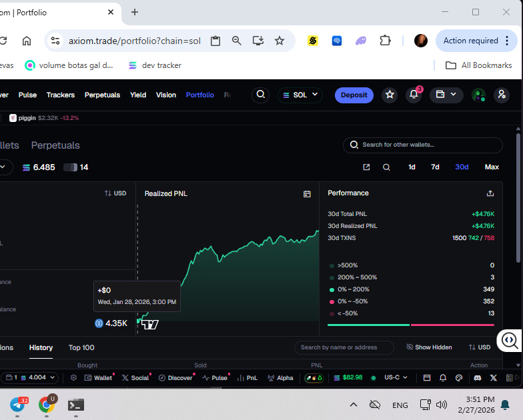The height and width of the screenshot is (420, 523).
Task: Click the purple ghost Phantom extension
Action: [x=361, y=41]
